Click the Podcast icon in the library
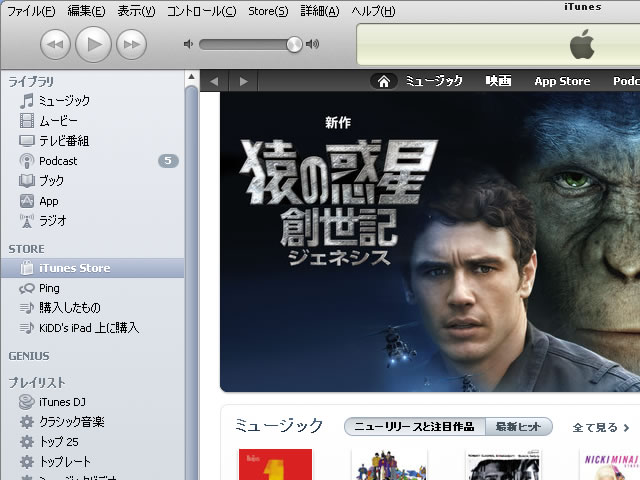The height and width of the screenshot is (480, 640). [x=27, y=161]
